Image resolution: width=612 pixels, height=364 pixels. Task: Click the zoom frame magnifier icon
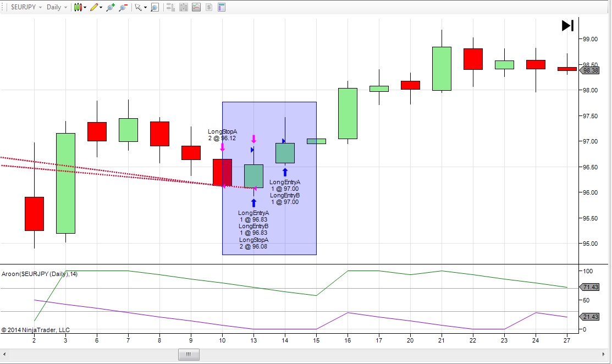tap(155, 7)
